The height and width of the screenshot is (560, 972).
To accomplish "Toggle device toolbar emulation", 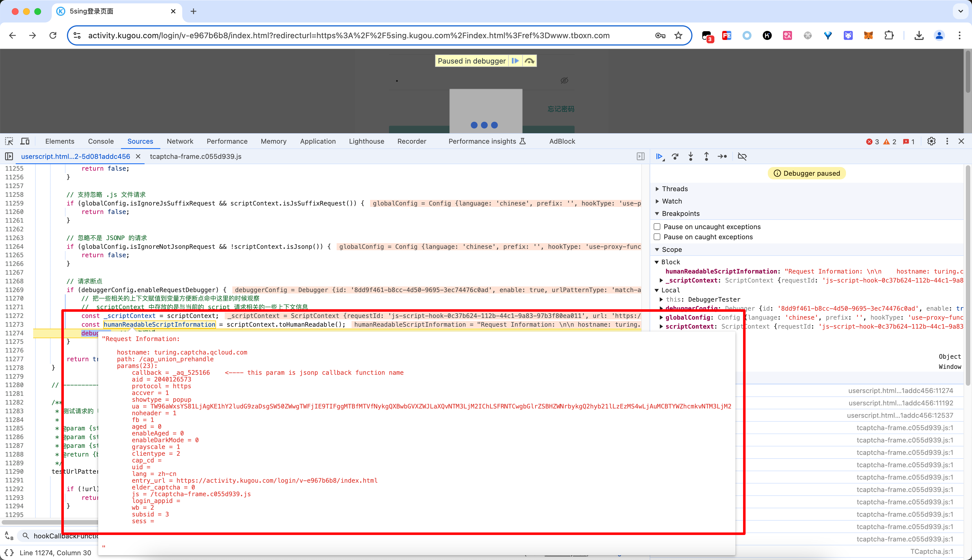I will (x=25, y=141).
